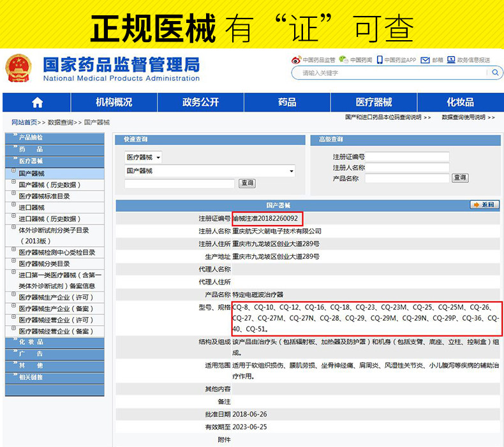Open the WeChat 中国药闻 icon link

[x=344, y=59]
